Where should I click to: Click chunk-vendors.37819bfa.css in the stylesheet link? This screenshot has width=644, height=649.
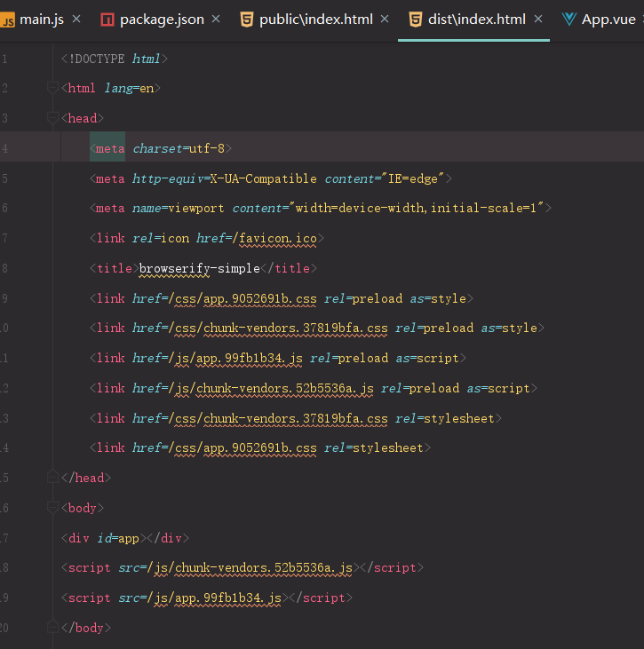(x=296, y=419)
